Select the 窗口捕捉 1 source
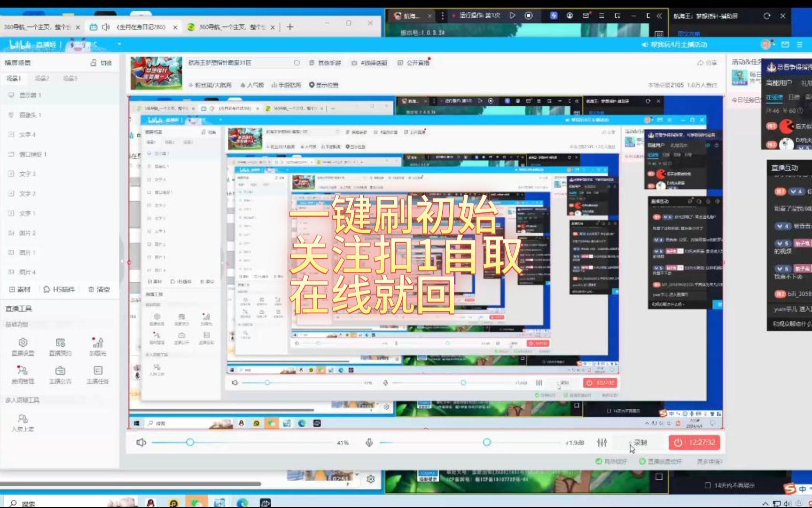Viewport: 812px width, 508px height. tap(59, 154)
